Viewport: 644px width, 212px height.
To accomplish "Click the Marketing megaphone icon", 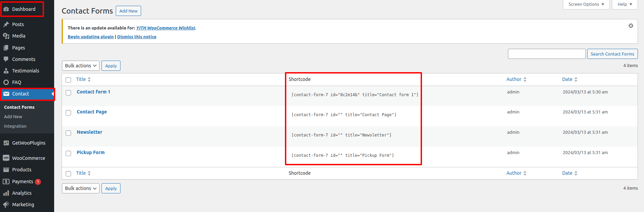I will tap(6, 205).
